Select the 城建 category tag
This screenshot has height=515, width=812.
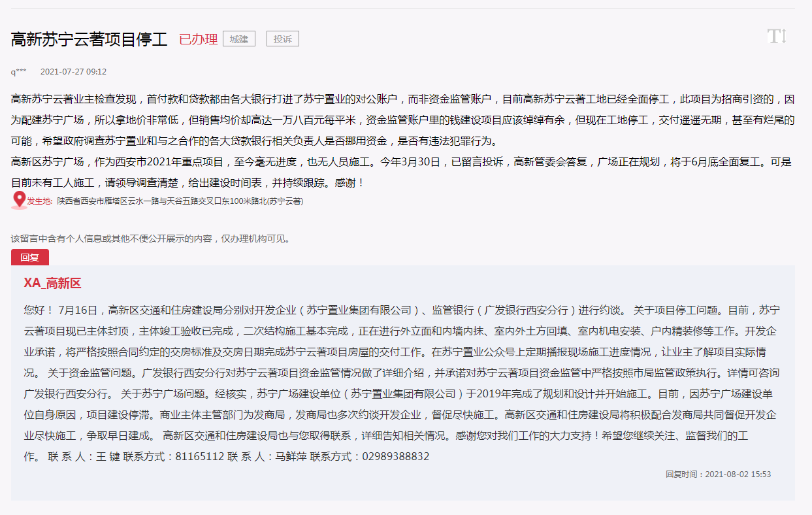point(239,39)
